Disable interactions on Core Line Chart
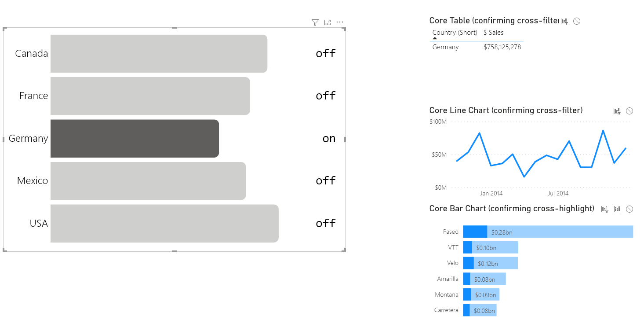 click(x=629, y=111)
